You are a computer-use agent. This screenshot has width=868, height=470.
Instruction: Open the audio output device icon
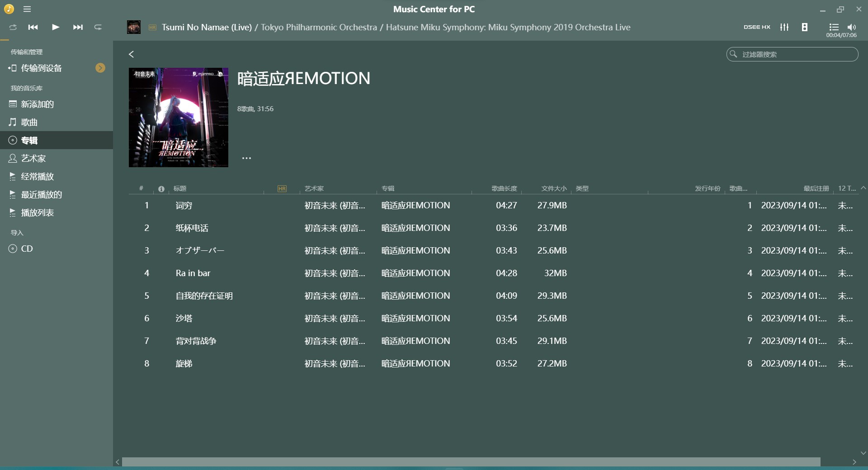point(805,27)
